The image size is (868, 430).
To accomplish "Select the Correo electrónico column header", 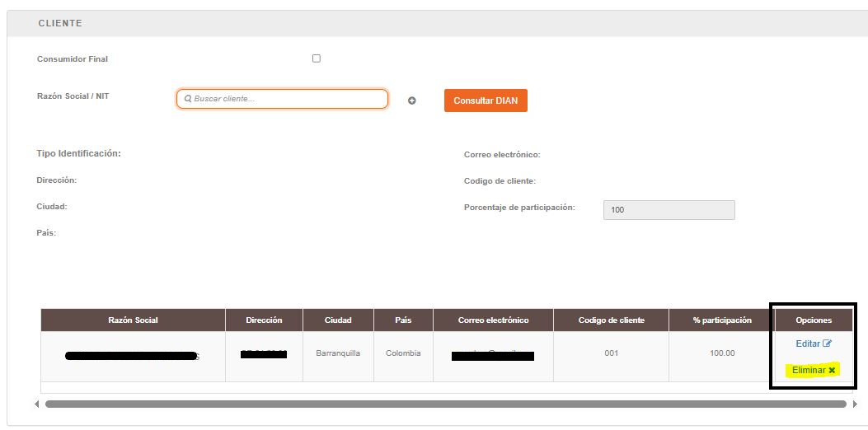I will click(x=493, y=320).
